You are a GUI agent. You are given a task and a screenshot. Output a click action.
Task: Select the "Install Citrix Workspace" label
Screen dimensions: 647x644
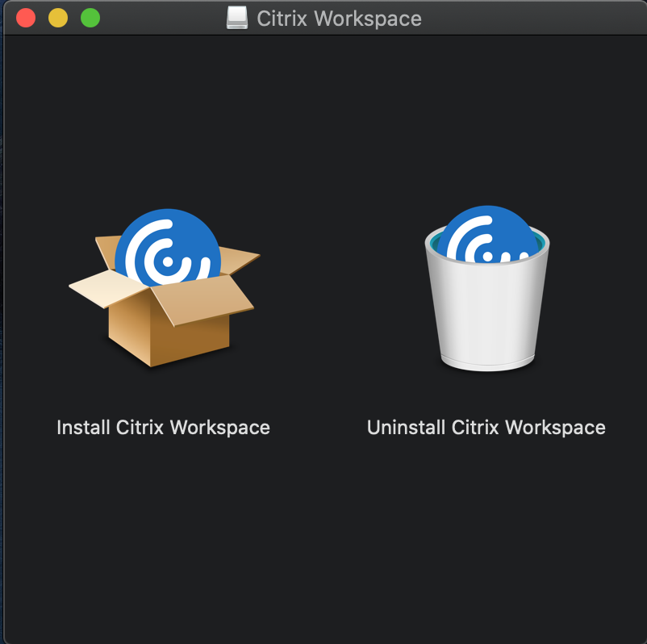click(x=164, y=428)
